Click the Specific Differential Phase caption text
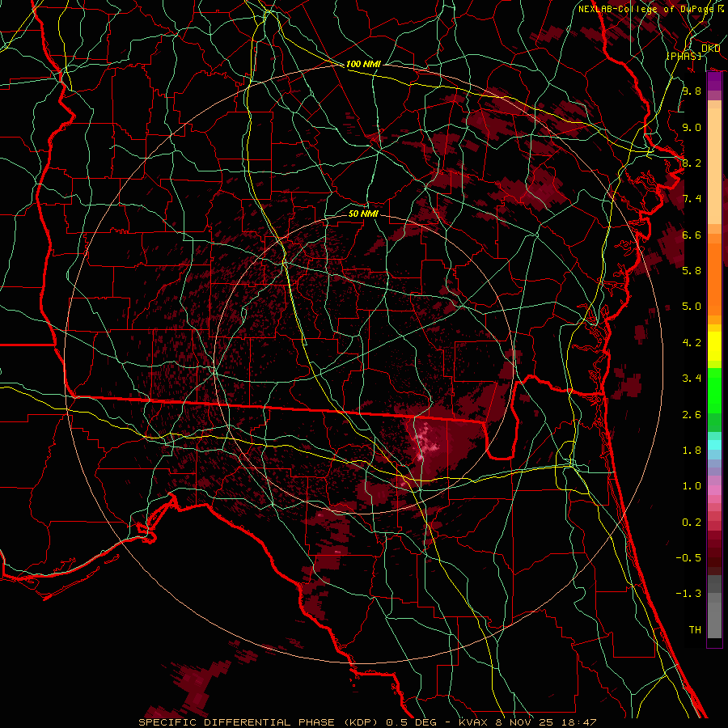728x728 pixels. (x=260, y=722)
